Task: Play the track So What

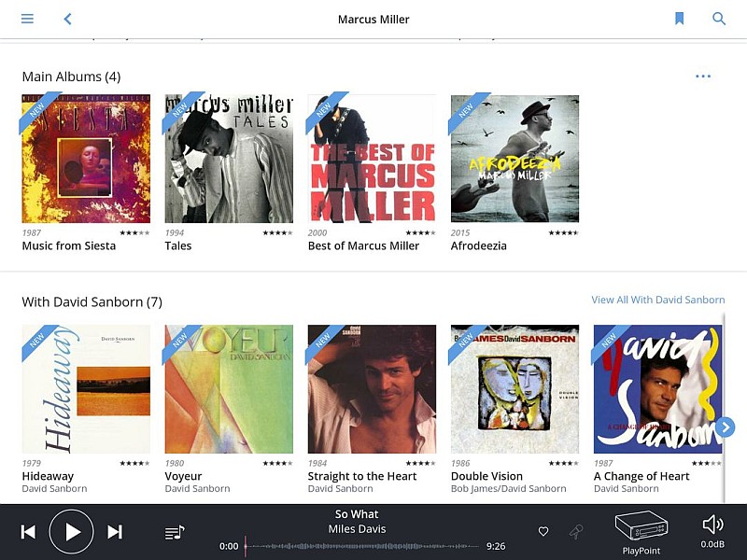Action: [72, 532]
